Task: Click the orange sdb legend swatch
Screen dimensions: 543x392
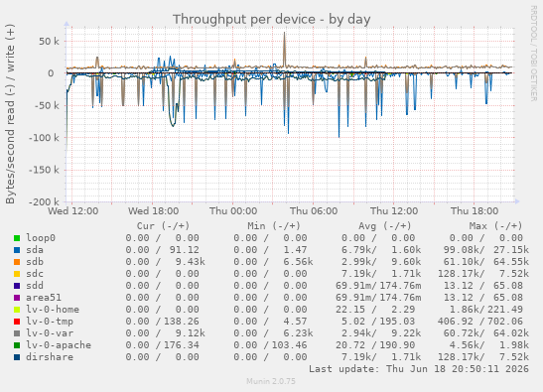Action: (17, 262)
